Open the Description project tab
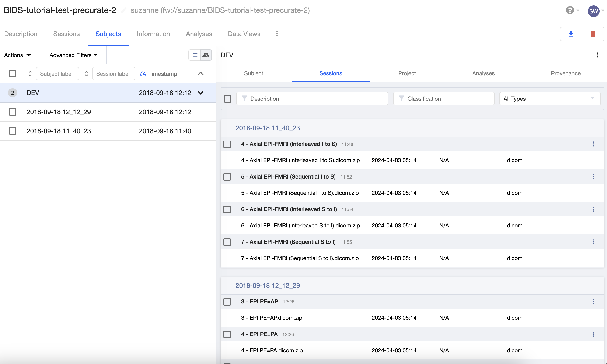This screenshot has width=607, height=364. [21, 34]
